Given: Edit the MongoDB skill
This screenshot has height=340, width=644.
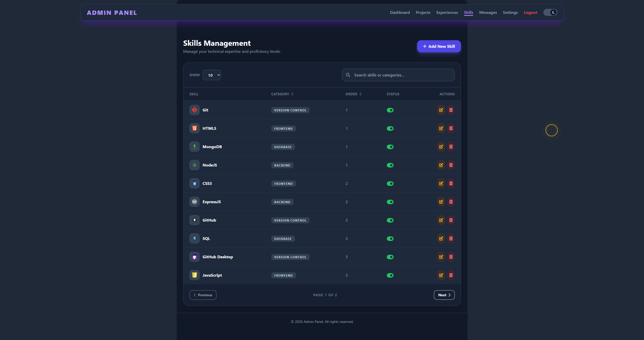Looking at the screenshot, I should tap(441, 147).
